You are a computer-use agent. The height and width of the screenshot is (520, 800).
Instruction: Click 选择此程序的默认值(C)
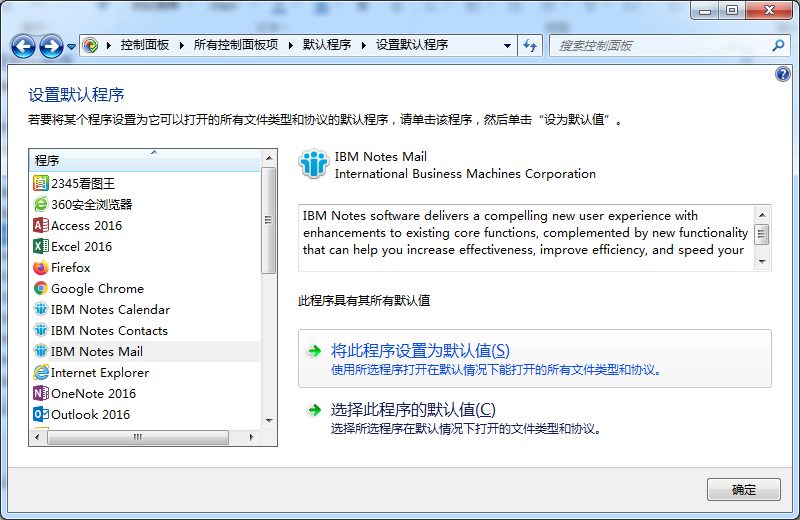[413, 410]
